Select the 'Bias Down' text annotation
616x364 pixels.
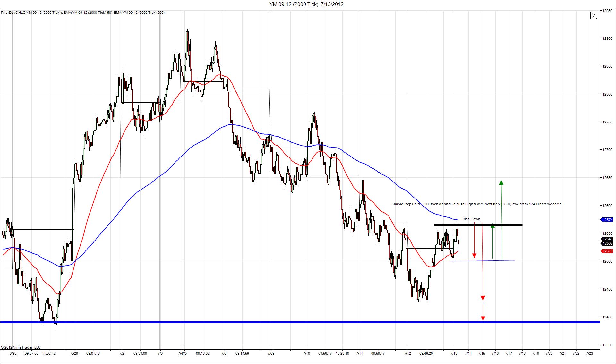471,219
